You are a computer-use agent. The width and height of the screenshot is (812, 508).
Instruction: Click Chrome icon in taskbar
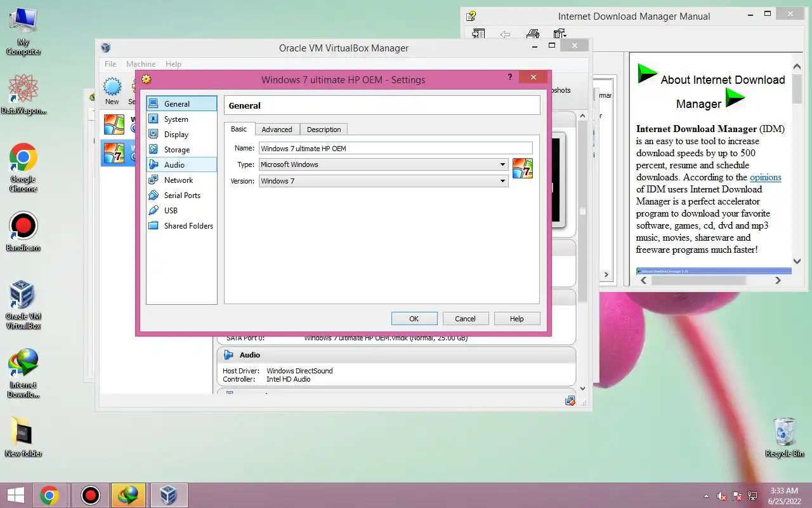point(49,495)
